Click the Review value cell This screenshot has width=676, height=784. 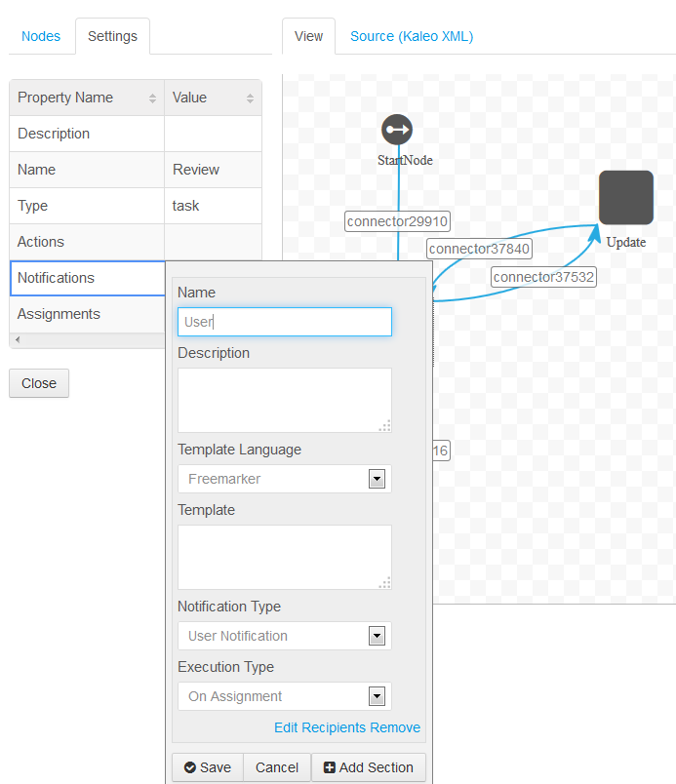click(x=213, y=170)
